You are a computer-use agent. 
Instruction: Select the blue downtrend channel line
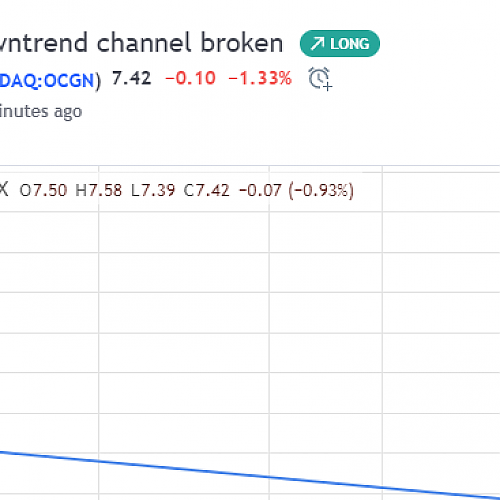(x=250, y=474)
